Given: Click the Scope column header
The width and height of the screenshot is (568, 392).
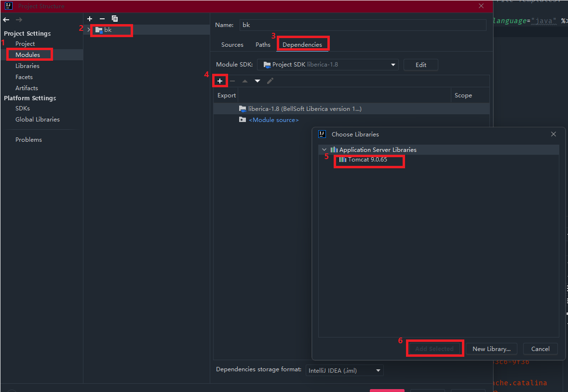Looking at the screenshot, I should click(463, 95).
